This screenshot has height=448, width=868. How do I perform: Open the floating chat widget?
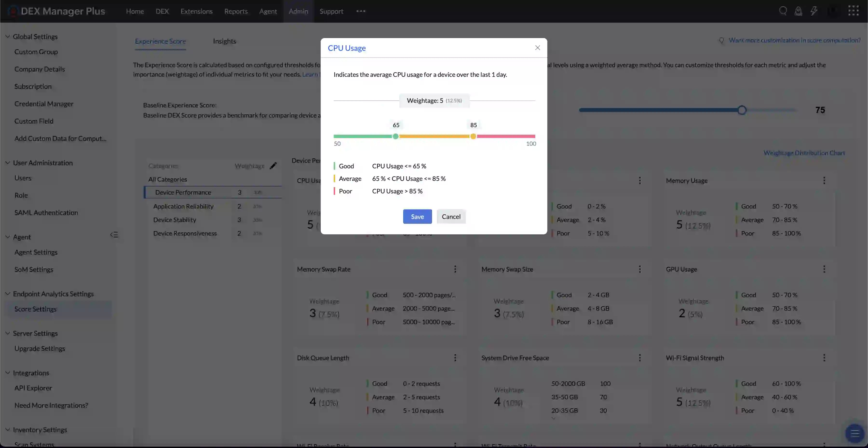click(854, 434)
